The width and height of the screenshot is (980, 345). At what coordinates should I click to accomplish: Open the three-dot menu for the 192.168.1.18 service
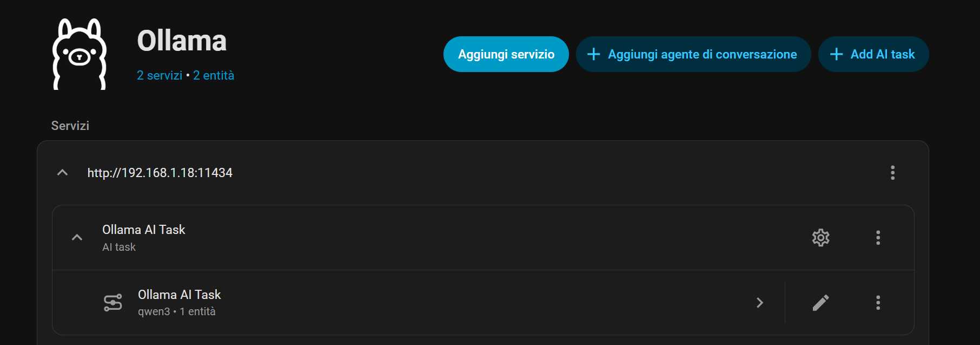[x=892, y=173]
